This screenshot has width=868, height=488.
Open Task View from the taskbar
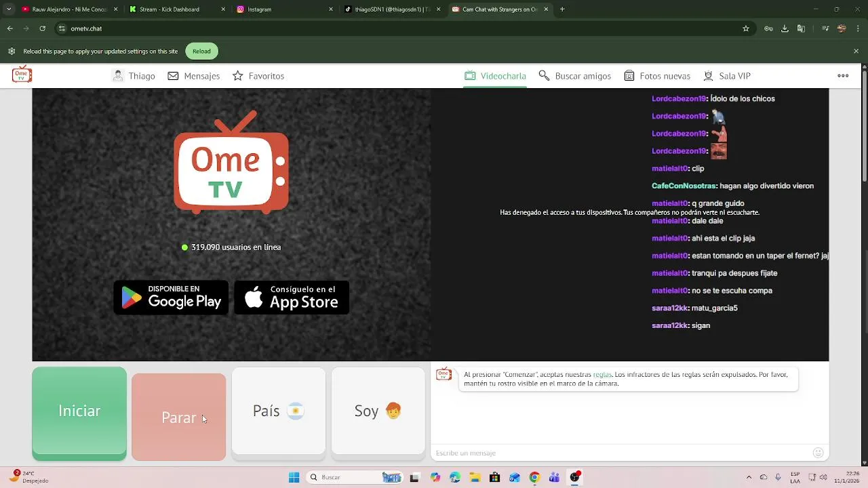[x=414, y=477]
